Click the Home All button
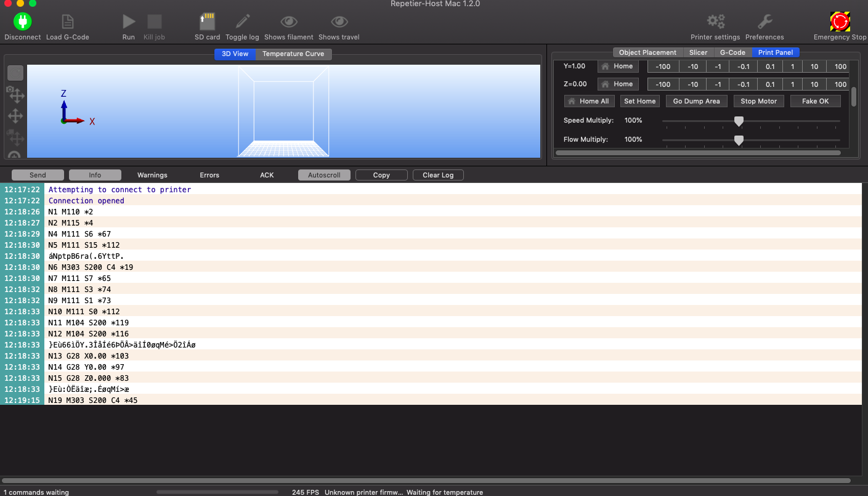This screenshot has width=868, height=496. 590,101
